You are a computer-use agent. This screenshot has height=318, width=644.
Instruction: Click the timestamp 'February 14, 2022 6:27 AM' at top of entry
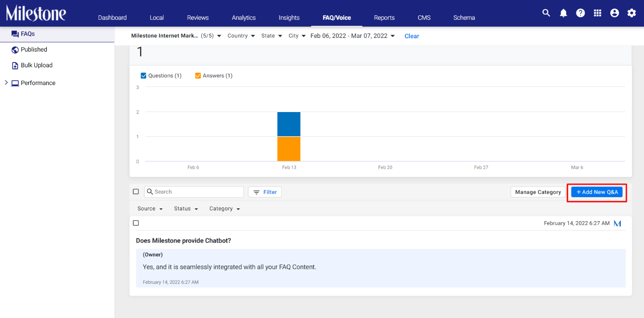pos(577,223)
